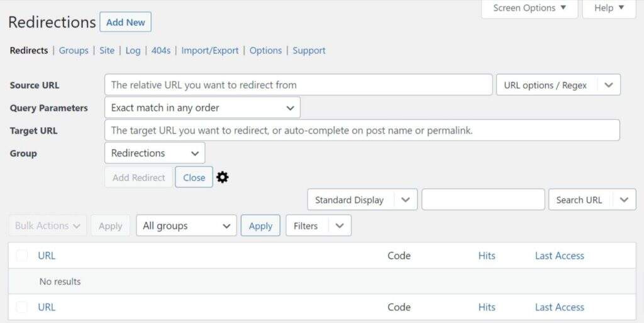Open the Group Redirections dropdown

[155, 153]
